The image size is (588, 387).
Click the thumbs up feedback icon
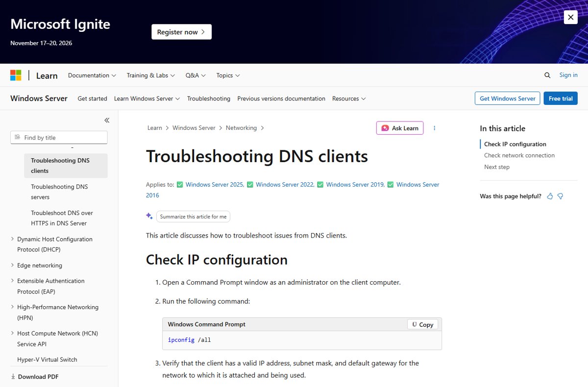click(550, 196)
